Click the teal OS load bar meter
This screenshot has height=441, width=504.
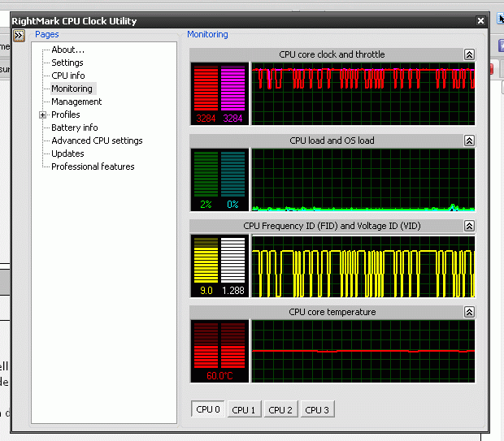(232, 174)
